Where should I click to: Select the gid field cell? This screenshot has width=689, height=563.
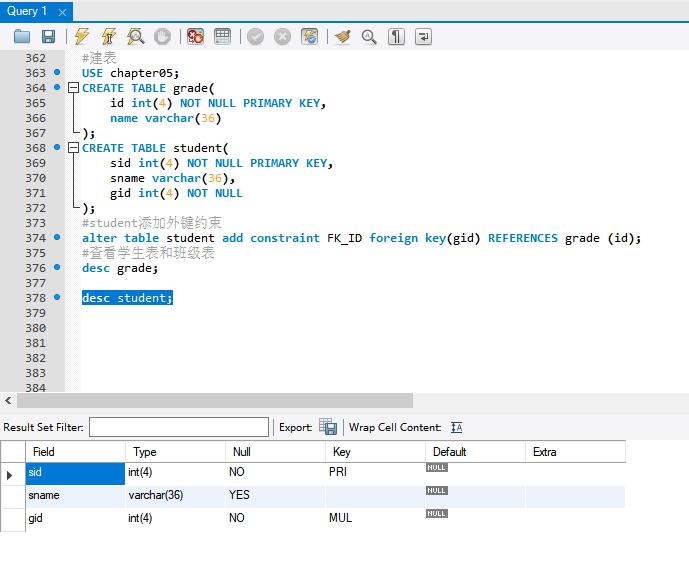coord(75,519)
